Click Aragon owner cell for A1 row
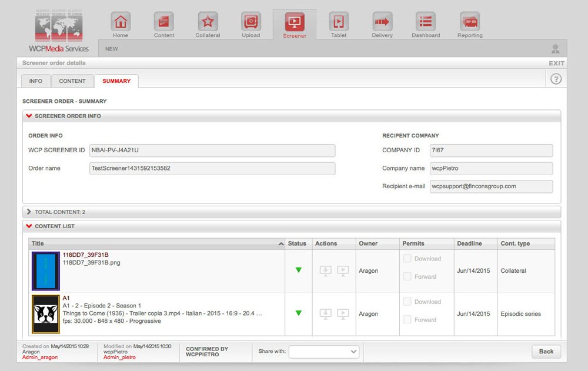The width and height of the screenshot is (588, 371). [368, 314]
